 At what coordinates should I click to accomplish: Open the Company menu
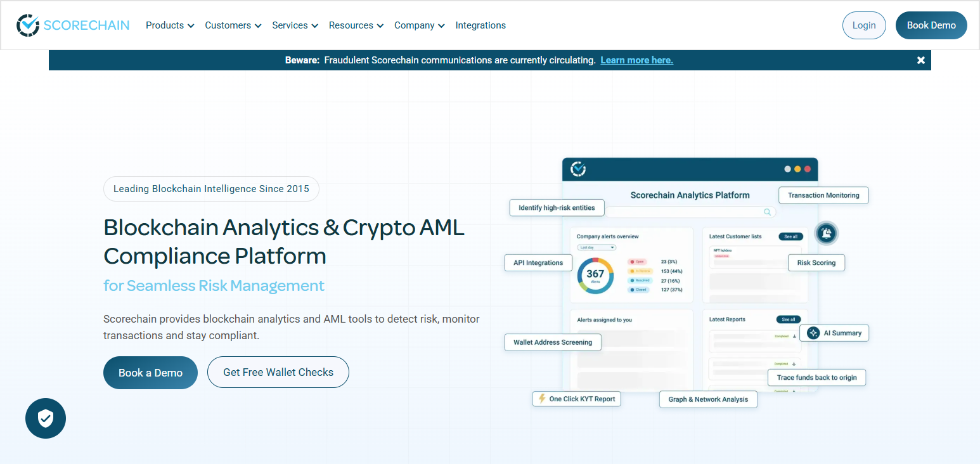[x=420, y=25]
